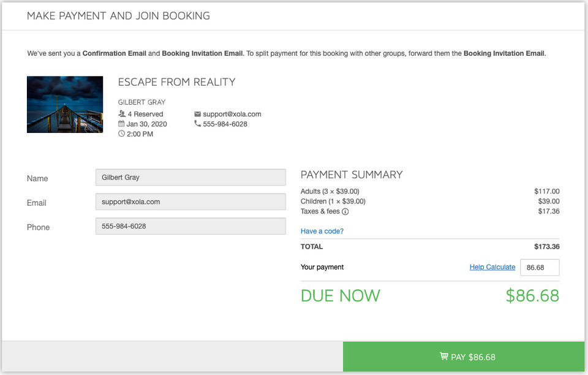
Task: Open the Help Calculate link
Action: [x=492, y=267]
